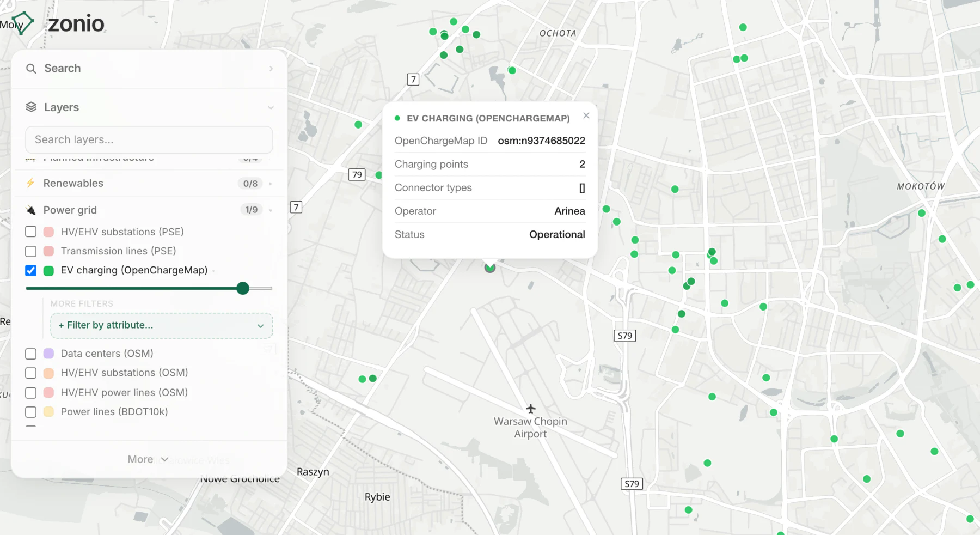Click the Renewables 0/8 count badge
980x535 pixels.
pos(250,184)
